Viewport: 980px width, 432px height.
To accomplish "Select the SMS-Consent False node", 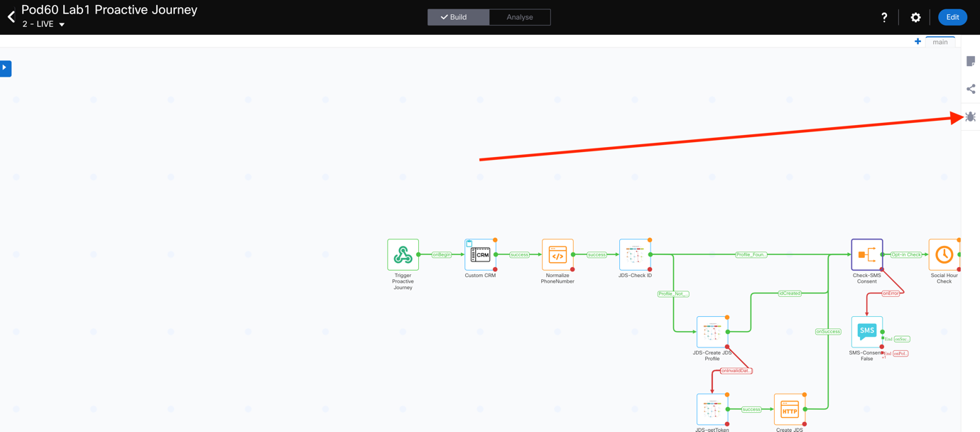I will [x=866, y=332].
